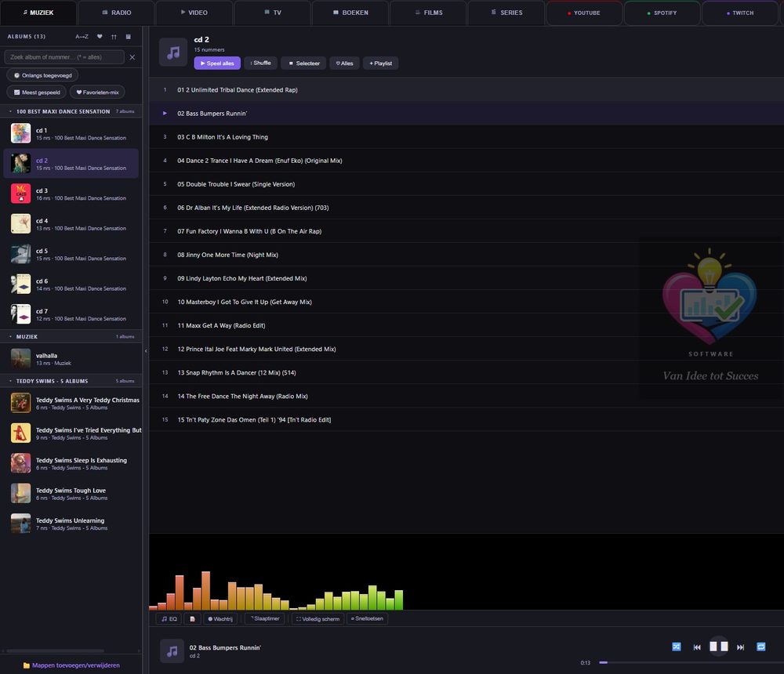Image resolution: width=784 pixels, height=674 pixels.
Task: Select album cd 5 in the sidebar
Action: tap(71, 254)
